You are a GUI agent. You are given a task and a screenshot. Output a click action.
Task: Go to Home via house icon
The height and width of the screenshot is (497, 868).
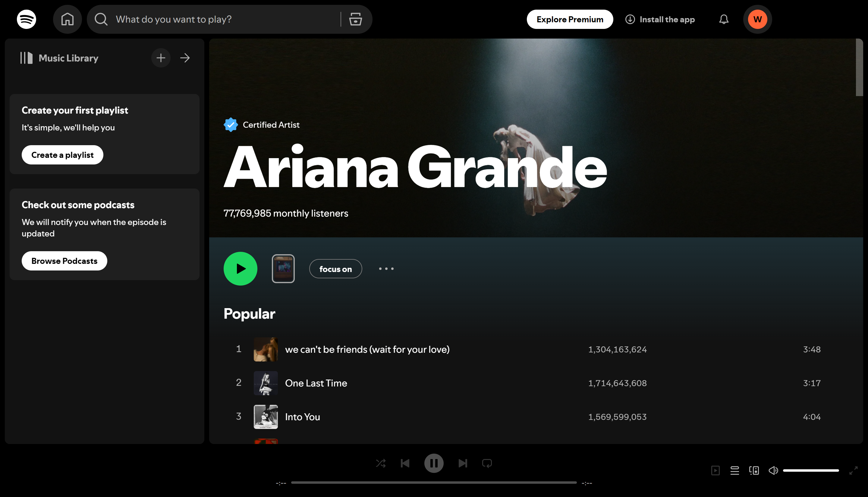[67, 19]
